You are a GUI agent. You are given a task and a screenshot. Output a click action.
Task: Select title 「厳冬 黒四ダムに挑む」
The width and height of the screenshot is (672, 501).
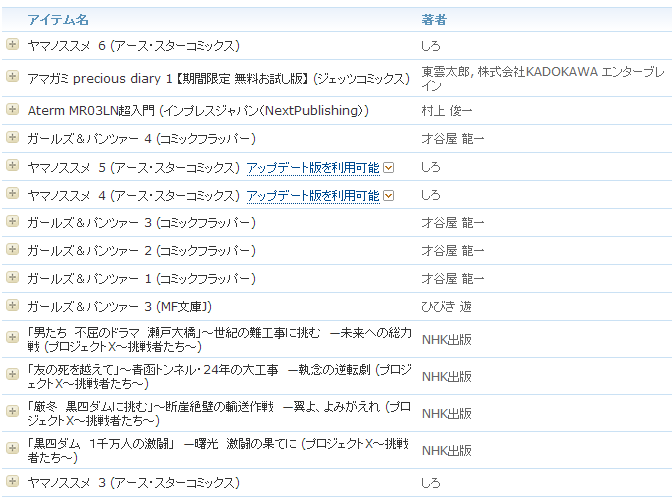pos(219,413)
